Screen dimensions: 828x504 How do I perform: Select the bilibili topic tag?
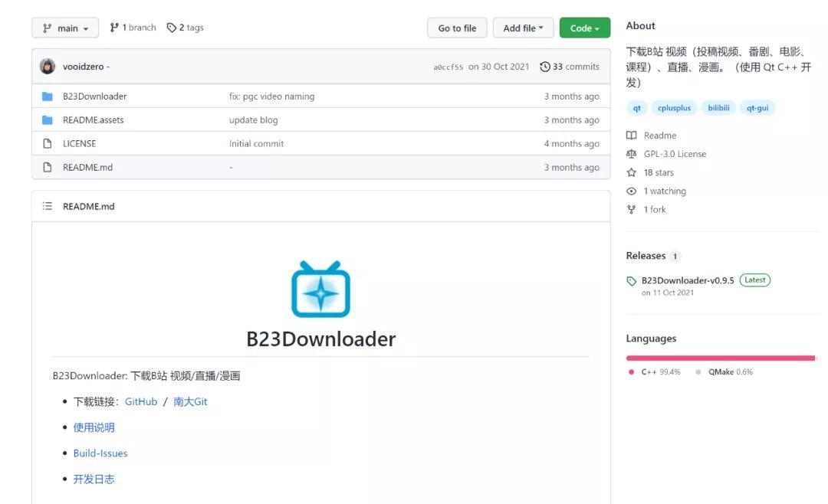coord(718,108)
